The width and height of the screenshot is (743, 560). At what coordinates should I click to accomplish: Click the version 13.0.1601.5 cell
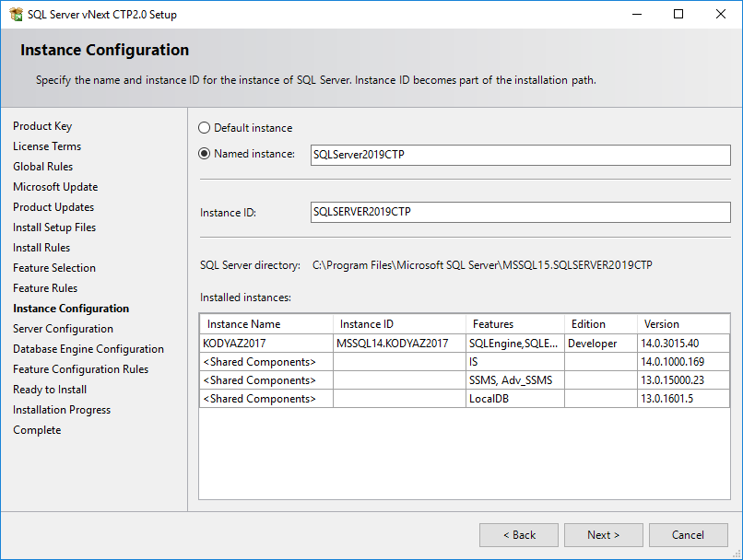pos(683,399)
